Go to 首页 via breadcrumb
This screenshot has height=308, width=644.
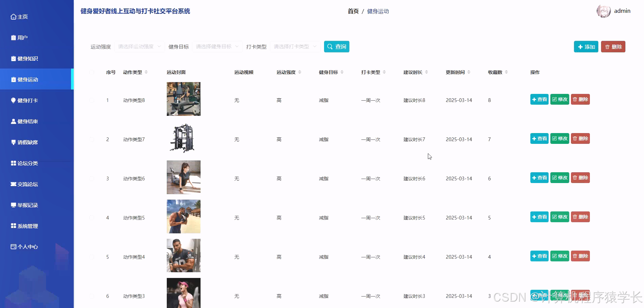353,11
